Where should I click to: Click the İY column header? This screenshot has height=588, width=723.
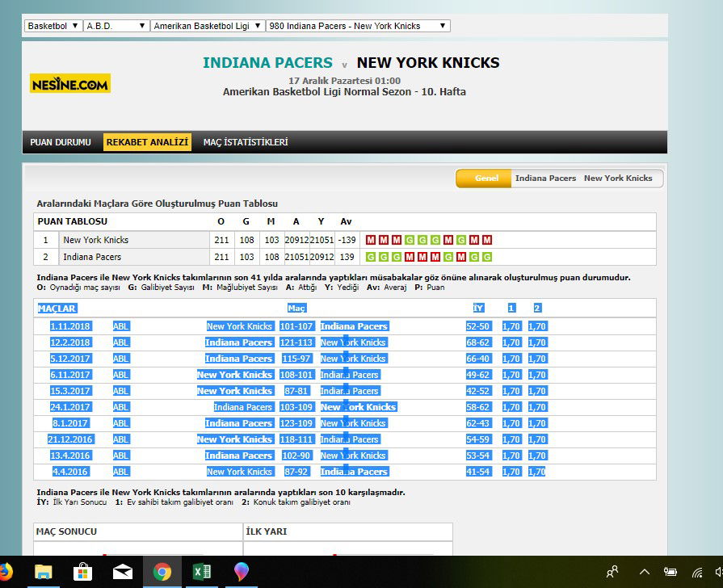point(478,308)
